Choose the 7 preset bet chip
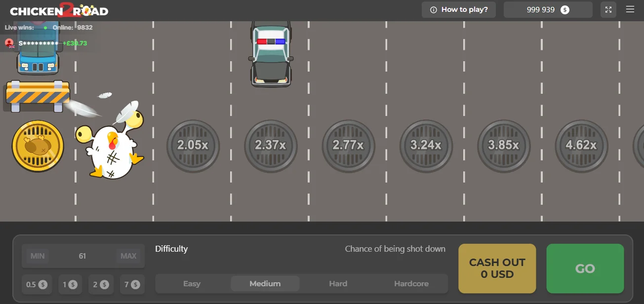 click(132, 284)
